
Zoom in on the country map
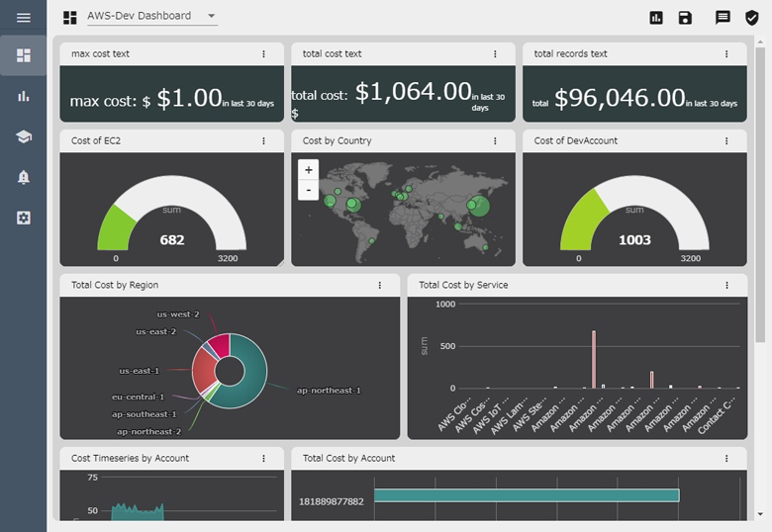308,170
